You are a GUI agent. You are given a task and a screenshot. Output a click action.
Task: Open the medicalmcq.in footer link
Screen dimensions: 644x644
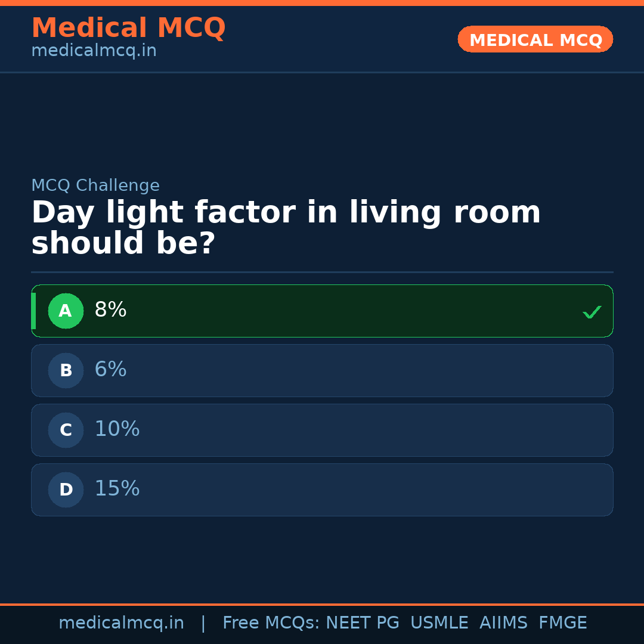click(x=121, y=623)
